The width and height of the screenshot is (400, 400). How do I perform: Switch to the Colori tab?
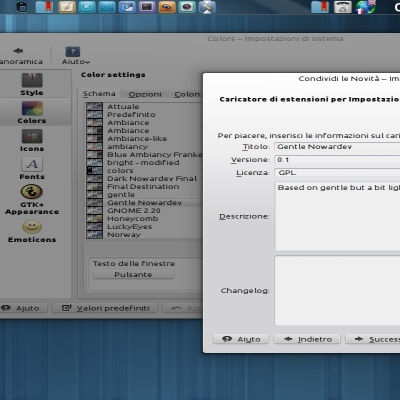pos(187,94)
